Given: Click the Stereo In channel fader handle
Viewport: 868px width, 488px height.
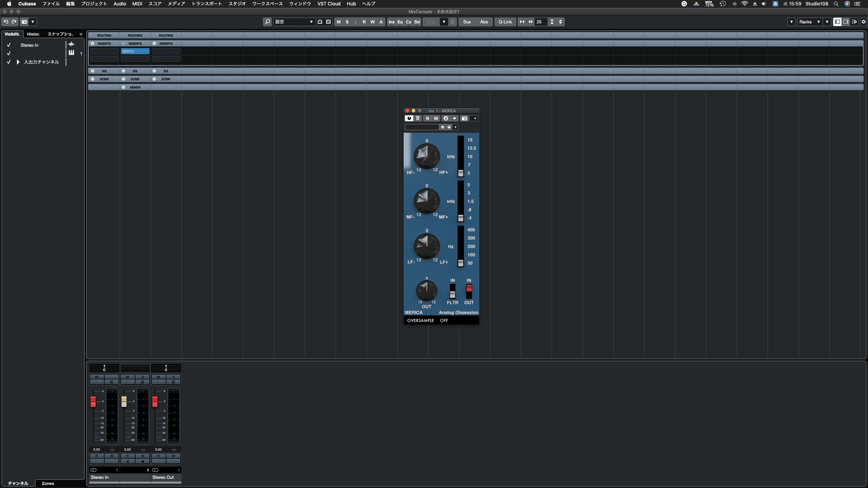Looking at the screenshot, I should coord(93,401).
